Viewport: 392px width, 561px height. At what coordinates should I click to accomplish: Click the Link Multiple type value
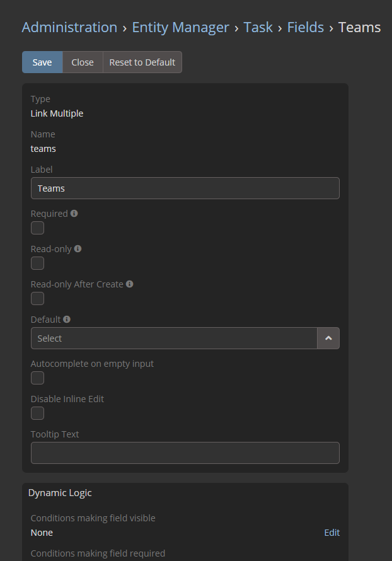tap(57, 113)
